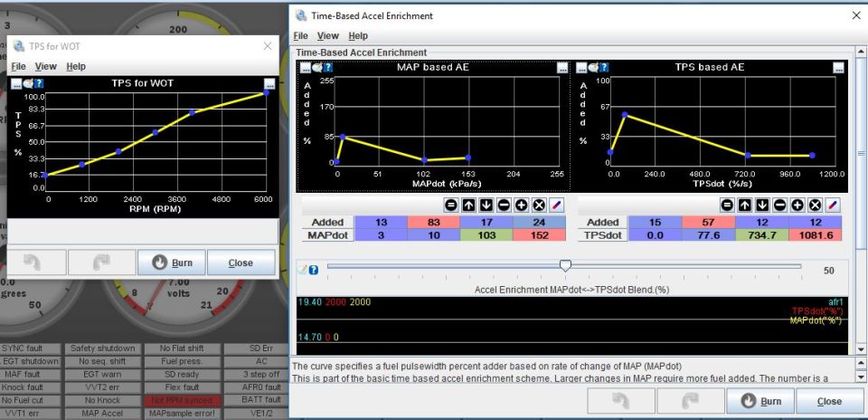Open the right-corner options of MAP based AE graph
The width and height of the screenshot is (868, 420).
coord(562,68)
